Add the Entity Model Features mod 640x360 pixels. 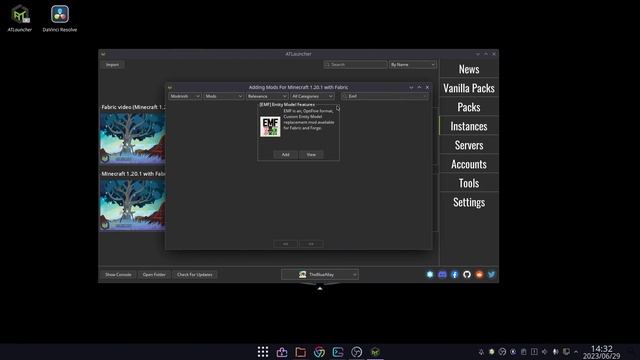point(285,155)
